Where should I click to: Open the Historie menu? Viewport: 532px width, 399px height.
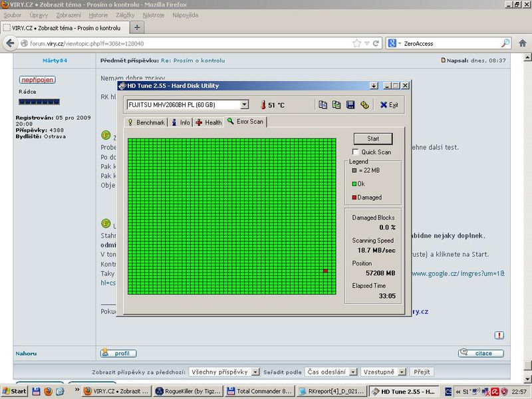click(98, 15)
